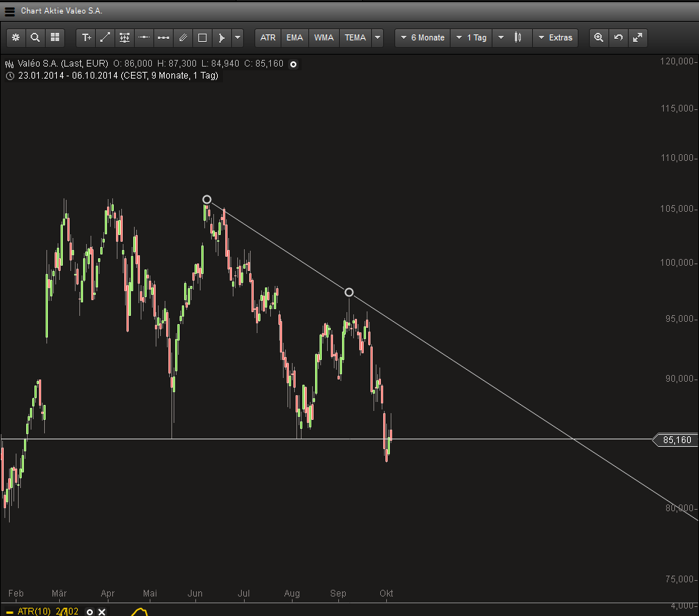Choose the pencil freehand drawing tool
Screen dimensions: 699x616
click(x=183, y=37)
